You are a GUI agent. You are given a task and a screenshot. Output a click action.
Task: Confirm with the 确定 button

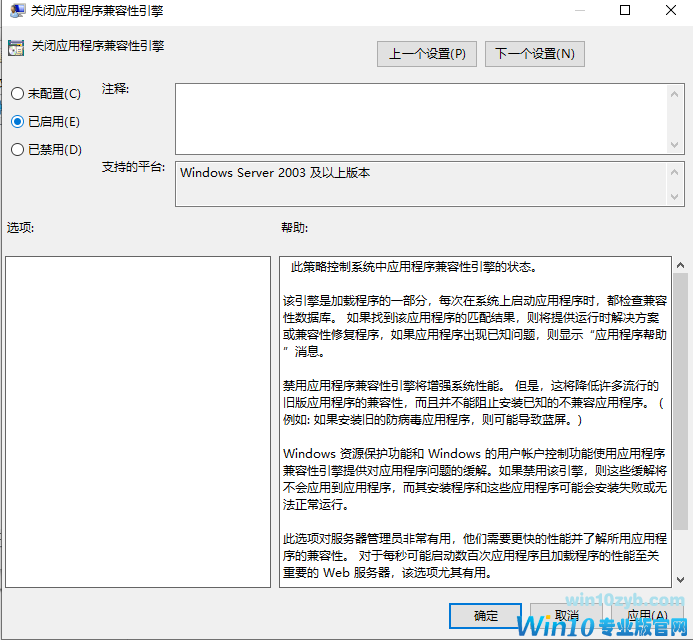pos(485,615)
